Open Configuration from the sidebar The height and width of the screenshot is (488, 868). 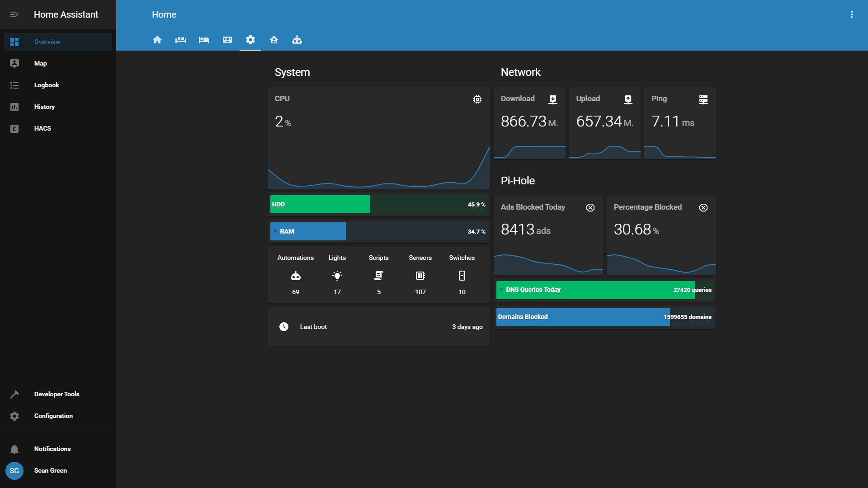pos(58,416)
